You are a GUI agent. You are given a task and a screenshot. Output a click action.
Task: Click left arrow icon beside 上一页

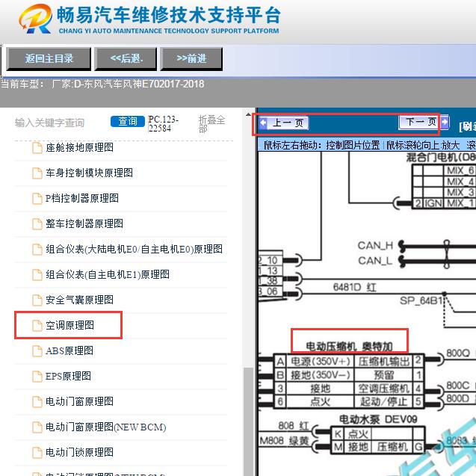[263, 123]
